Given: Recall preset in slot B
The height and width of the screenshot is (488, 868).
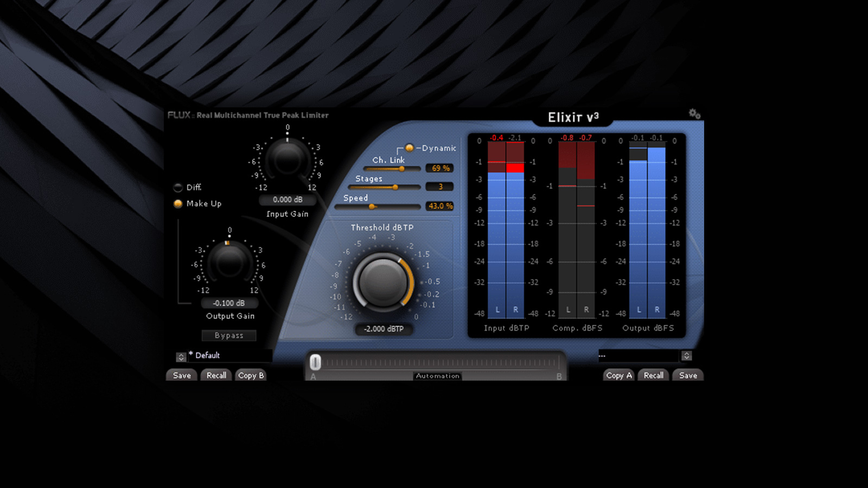Looking at the screenshot, I should coord(653,375).
